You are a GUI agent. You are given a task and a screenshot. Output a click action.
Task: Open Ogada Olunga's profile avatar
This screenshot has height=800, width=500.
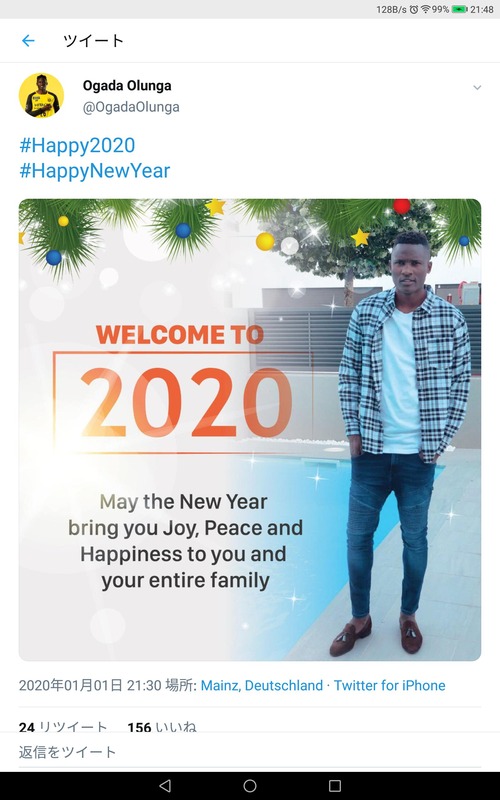[x=41, y=95]
